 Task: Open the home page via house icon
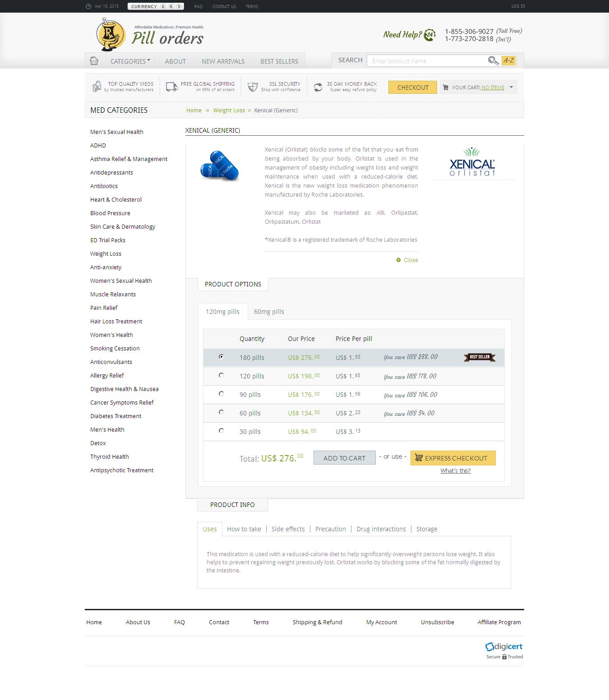[94, 60]
